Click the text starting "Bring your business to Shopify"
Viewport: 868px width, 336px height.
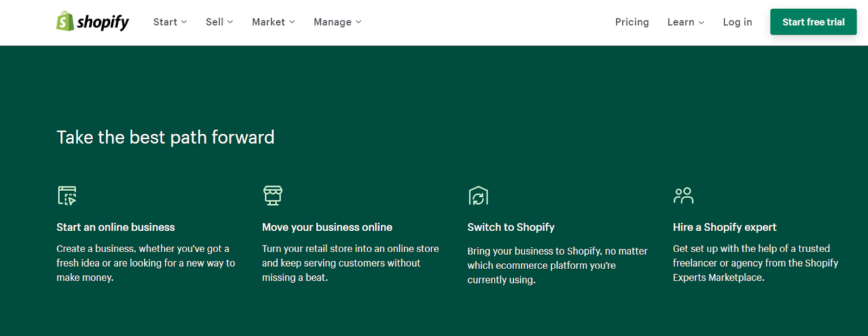[558, 266]
